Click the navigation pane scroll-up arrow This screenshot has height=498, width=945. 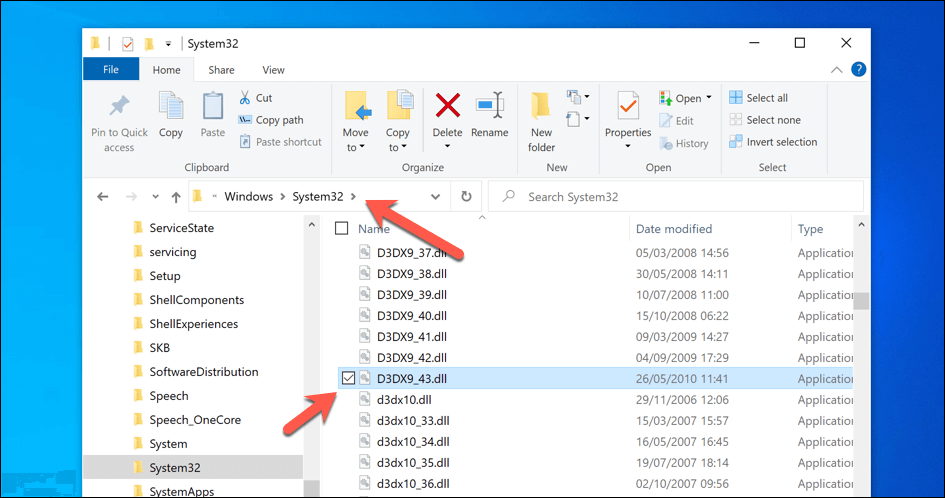pos(312,225)
